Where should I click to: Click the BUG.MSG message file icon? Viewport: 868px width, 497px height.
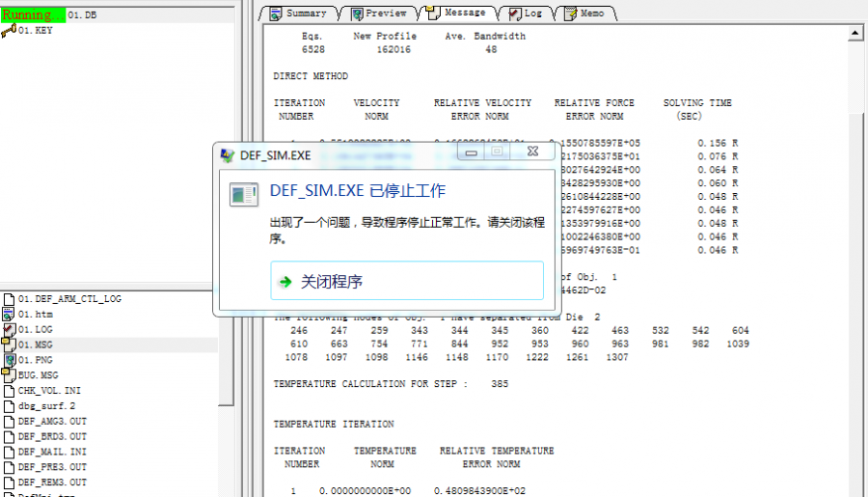pos(9,375)
